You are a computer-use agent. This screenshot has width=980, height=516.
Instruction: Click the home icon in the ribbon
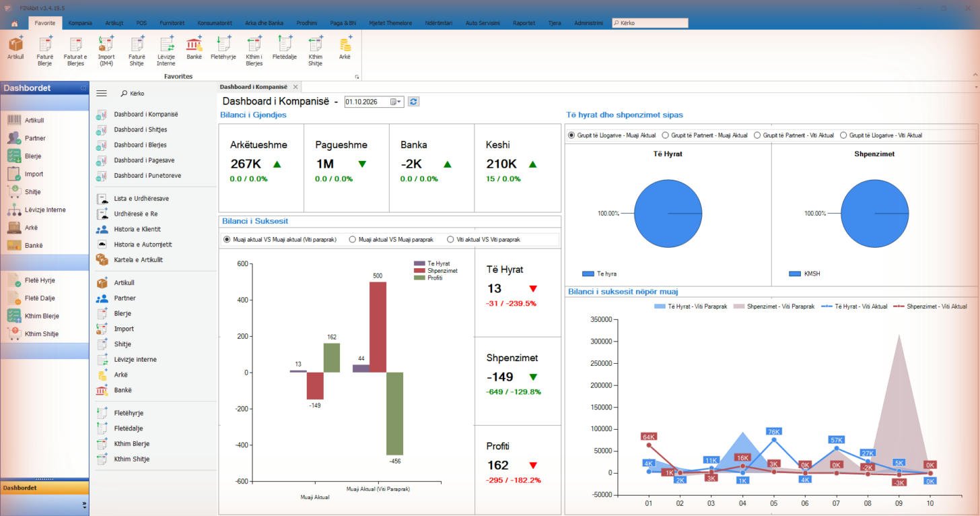pos(15,23)
